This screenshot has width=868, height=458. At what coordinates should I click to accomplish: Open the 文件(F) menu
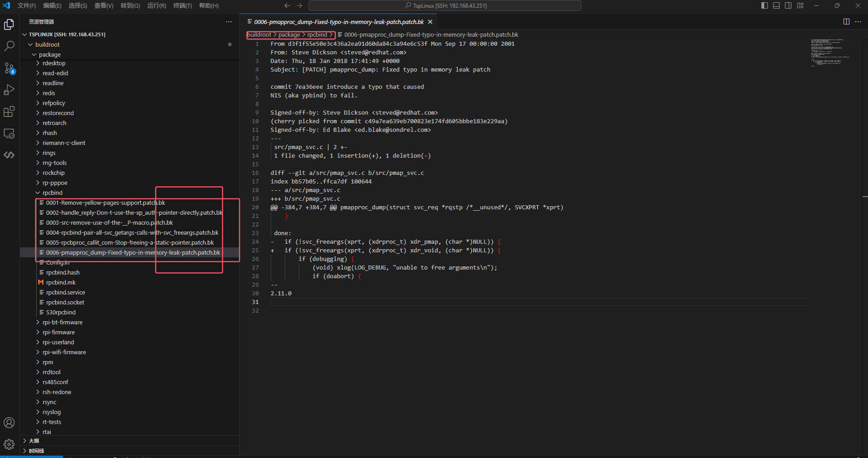[x=26, y=5]
